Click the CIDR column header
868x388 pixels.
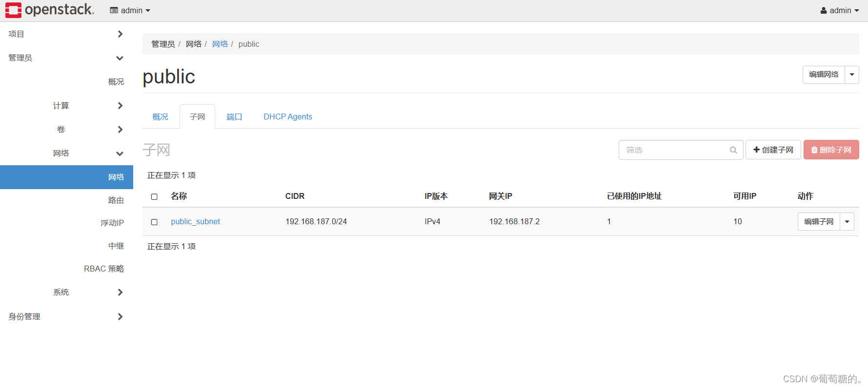tap(295, 196)
